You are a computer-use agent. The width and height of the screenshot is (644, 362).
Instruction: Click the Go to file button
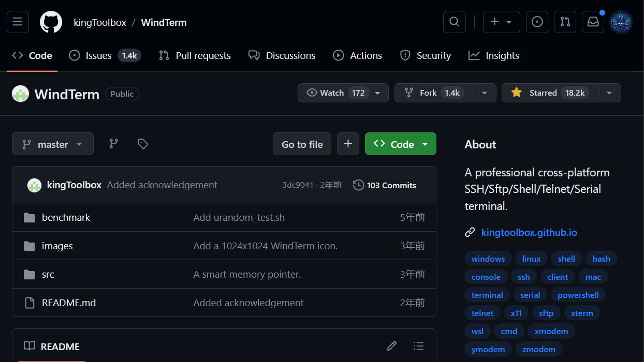click(302, 144)
